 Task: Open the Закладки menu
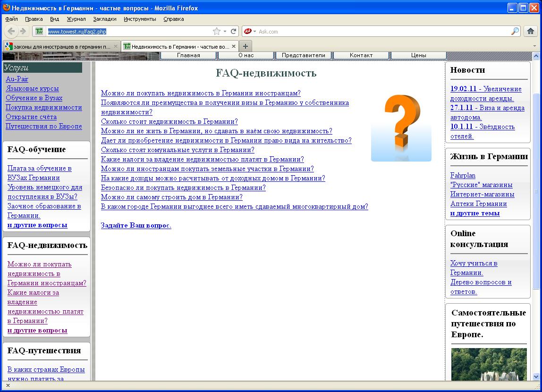point(104,19)
